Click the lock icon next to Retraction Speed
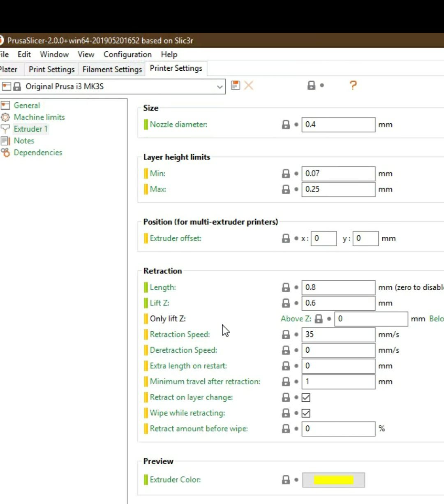The width and height of the screenshot is (444, 504). click(x=286, y=335)
